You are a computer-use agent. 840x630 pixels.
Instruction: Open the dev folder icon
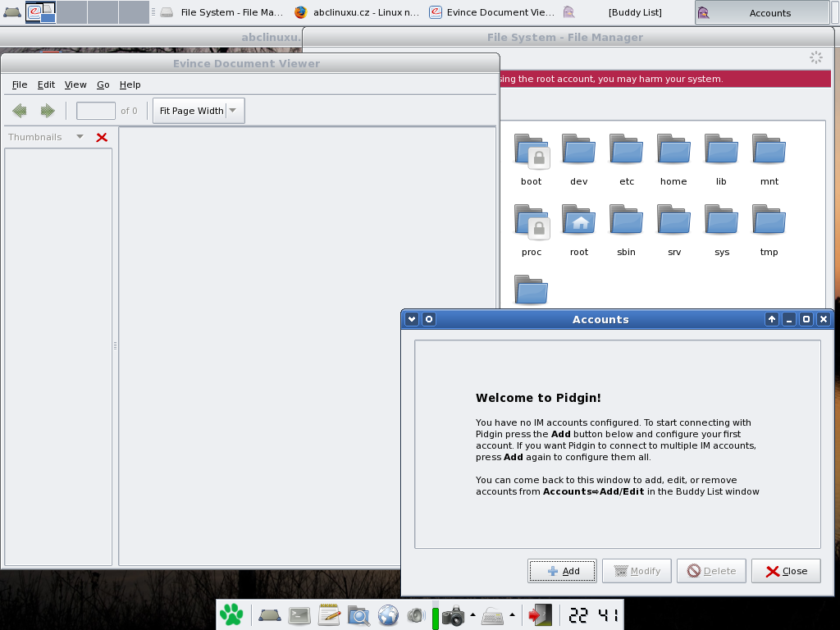tap(578, 149)
